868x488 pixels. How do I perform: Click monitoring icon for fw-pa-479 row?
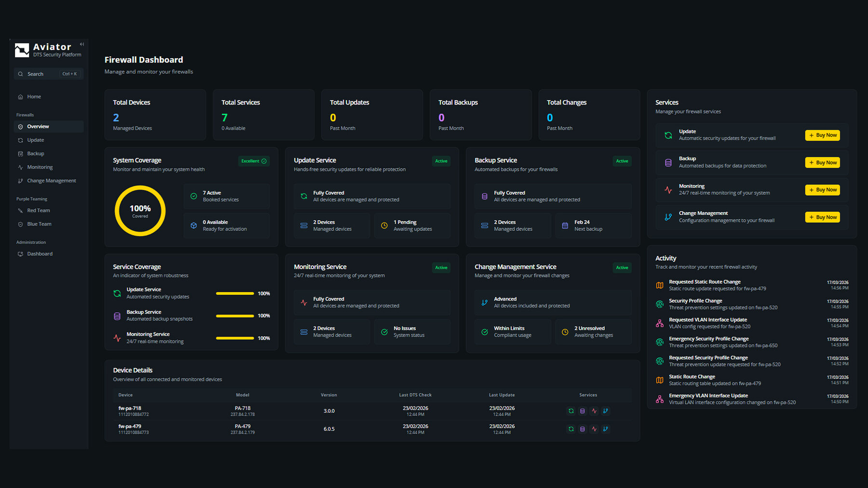point(594,429)
